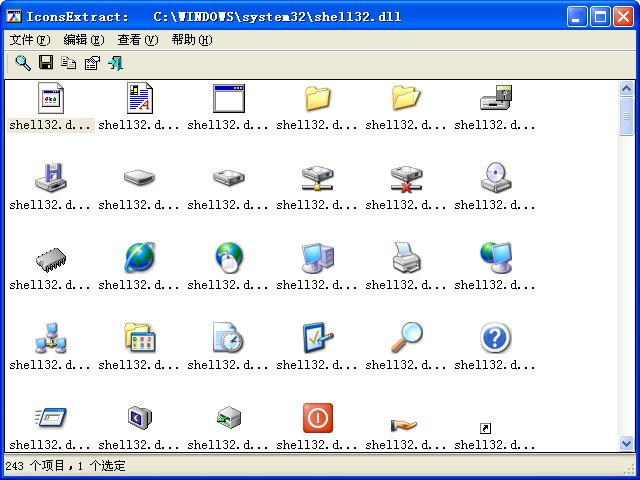Click the IconsExtract title bar system icon
The height and width of the screenshot is (480, 640).
coord(14,16)
